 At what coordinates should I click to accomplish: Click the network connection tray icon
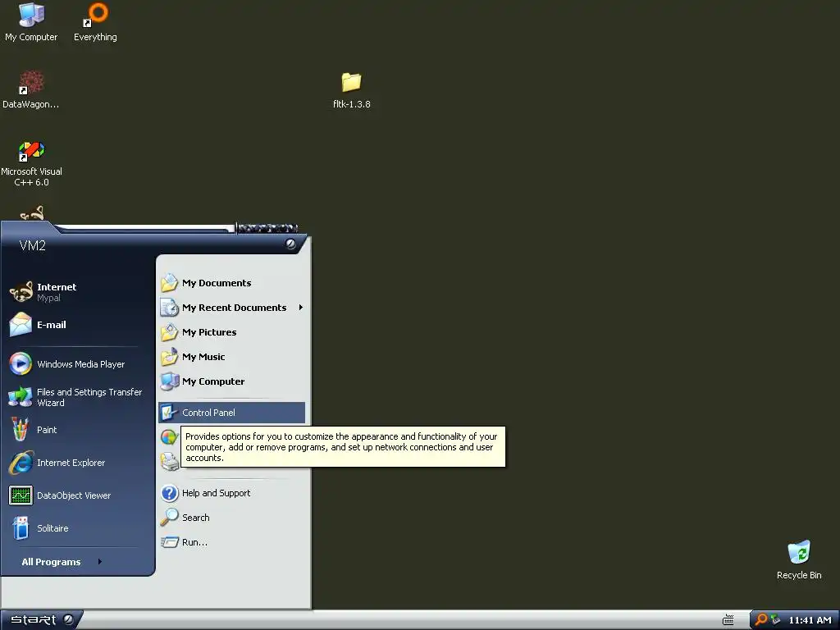point(775,620)
